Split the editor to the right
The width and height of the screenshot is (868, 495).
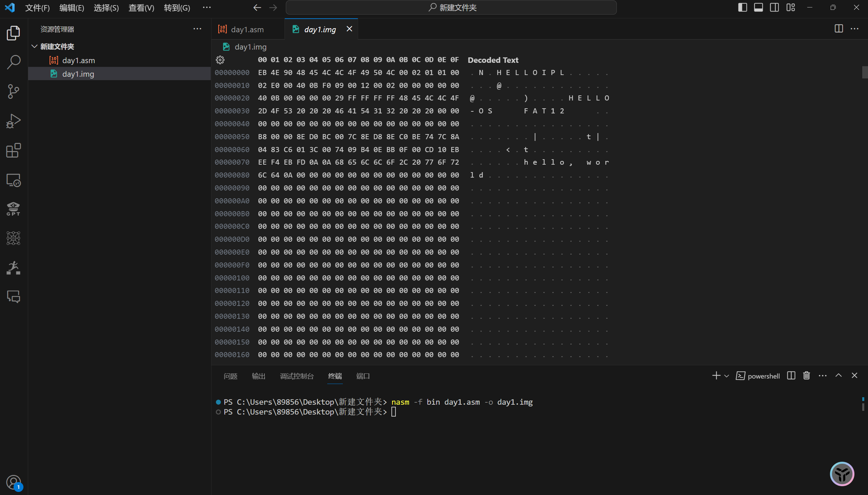click(x=839, y=29)
